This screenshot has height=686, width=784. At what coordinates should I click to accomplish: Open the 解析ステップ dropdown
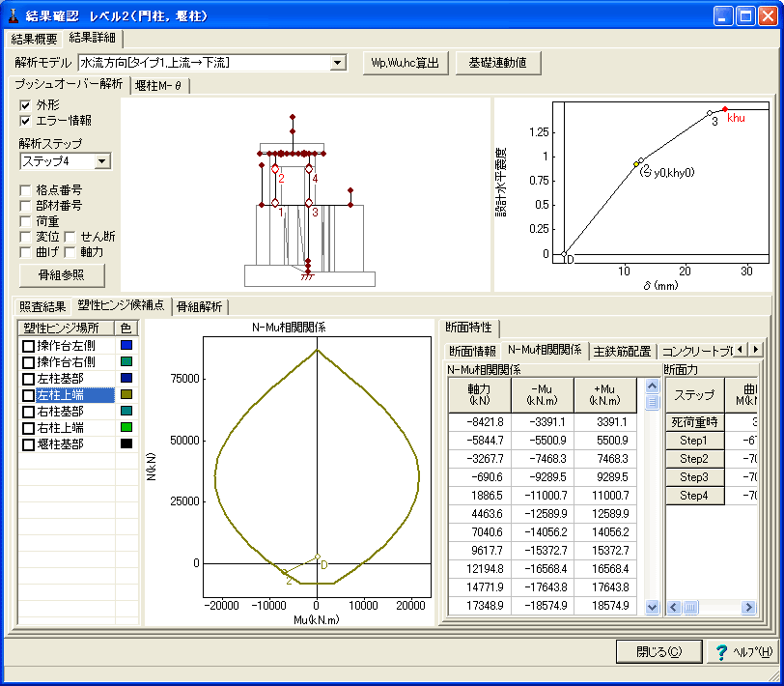(102, 161)
